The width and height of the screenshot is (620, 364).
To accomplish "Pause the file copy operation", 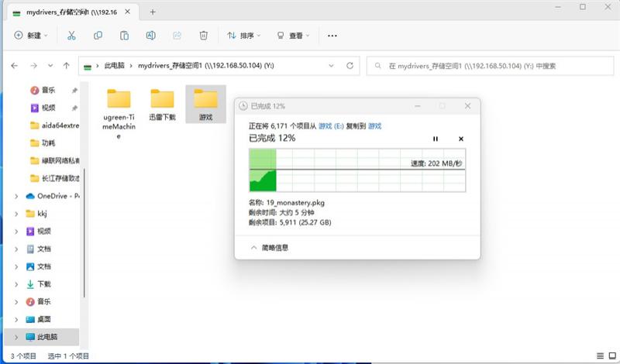I will pyautogui.click(x=436, y=139).
